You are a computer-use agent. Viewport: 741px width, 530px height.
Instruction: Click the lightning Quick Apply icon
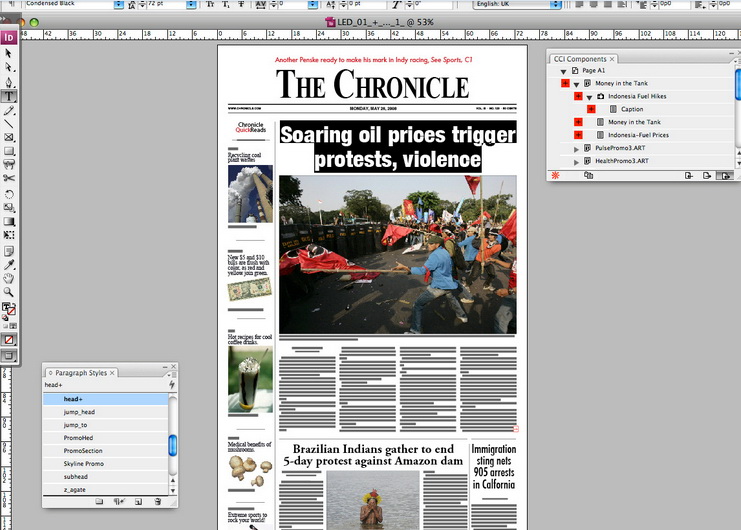[172, 385]
